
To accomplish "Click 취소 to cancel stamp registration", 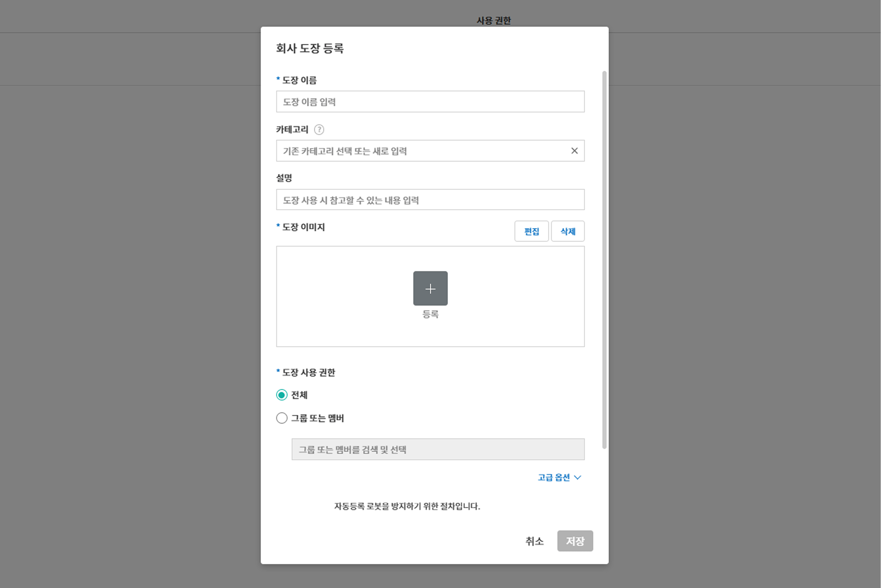I will coord(534,541).
